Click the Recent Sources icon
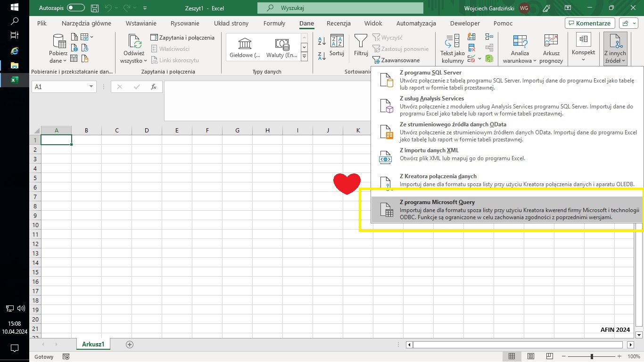Image resolution: width=644 pixels, height=362 pixels. (x=85, y=48)
